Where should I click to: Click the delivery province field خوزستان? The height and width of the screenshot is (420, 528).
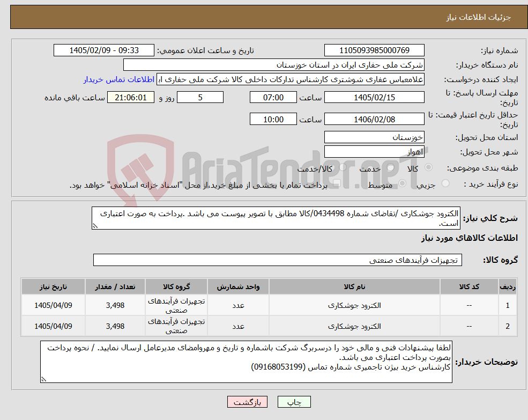(374, 137)
